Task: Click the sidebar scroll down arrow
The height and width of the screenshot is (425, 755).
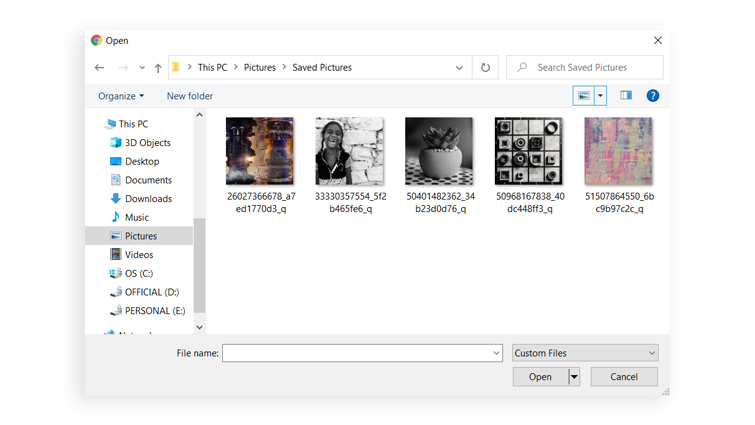Action: click(199, 327)
